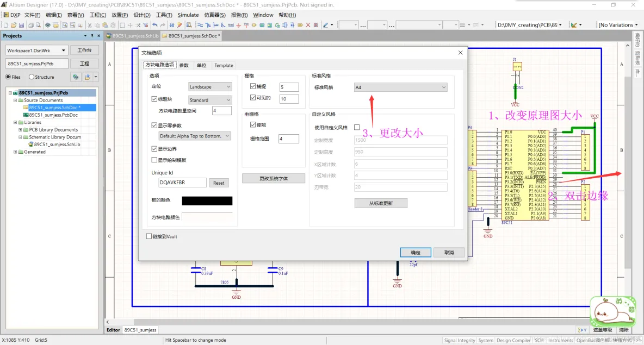Viewport: 644px width, 345px height.
Task: Open the Standard title block dropdown
Action: [210, 100]
